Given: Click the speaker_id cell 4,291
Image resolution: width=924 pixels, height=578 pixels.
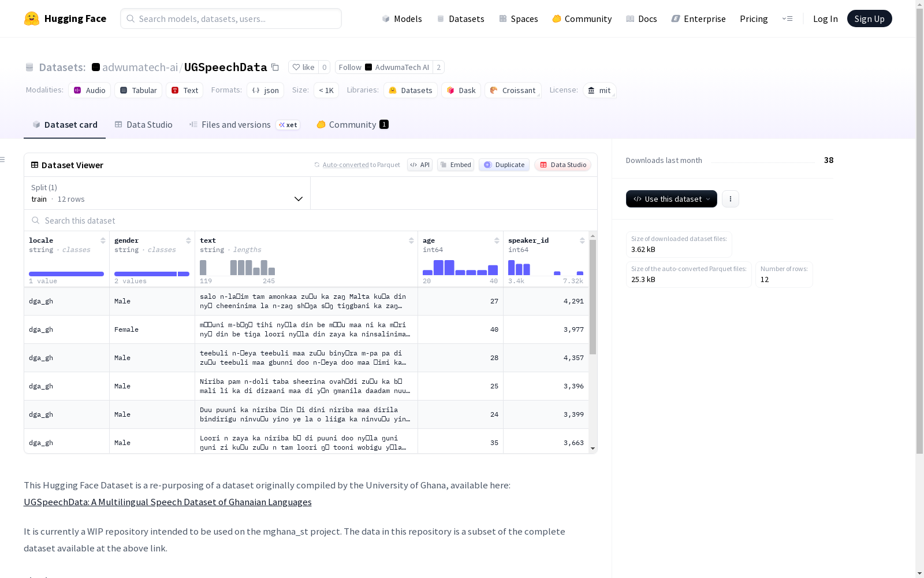Looking at the screenshot, I should tap(546, 301).
